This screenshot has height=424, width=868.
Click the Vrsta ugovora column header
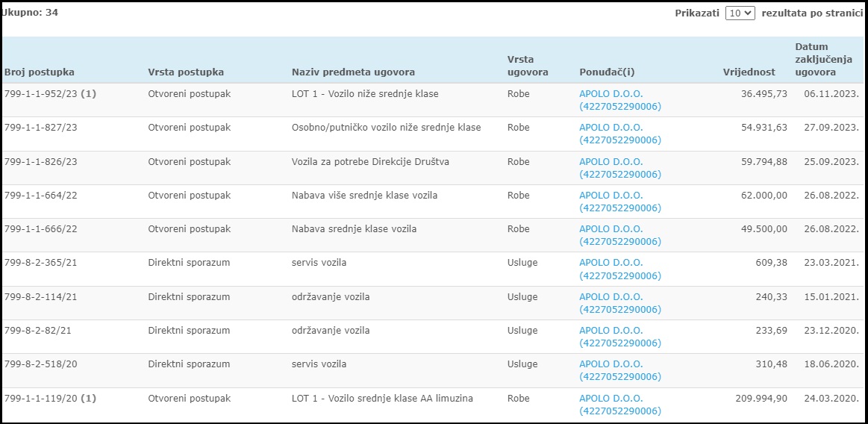(528, 65)
